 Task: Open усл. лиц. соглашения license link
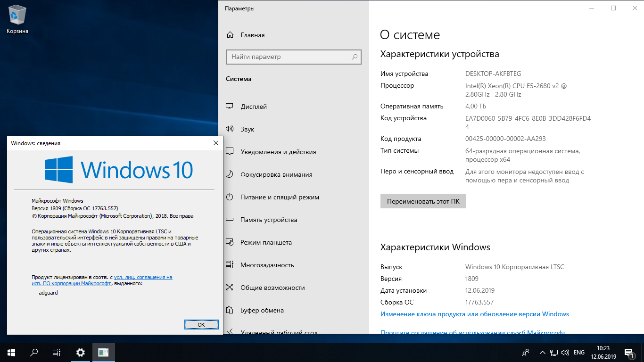click(x=143, y=278)
